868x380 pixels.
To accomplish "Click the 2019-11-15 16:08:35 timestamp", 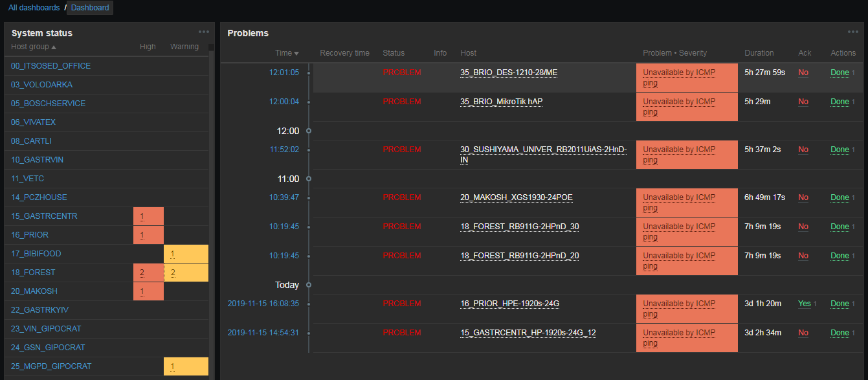I will pos(263,304).
